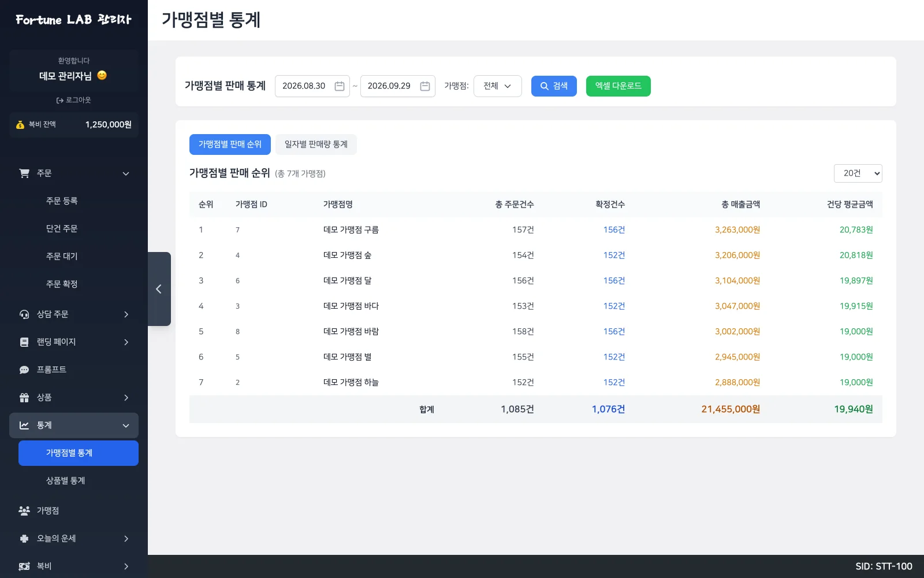Click the green 엑셀 다운로드 button
This screenshot has height=578, width=924.
(619, 86)
